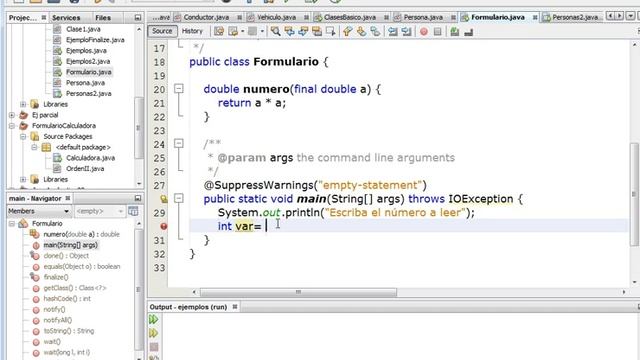Image resolution: width=640 pixels, height=360 pixels.
Task: Click the Last Edit icon in editor toolbar
Action: coord(219,31)
